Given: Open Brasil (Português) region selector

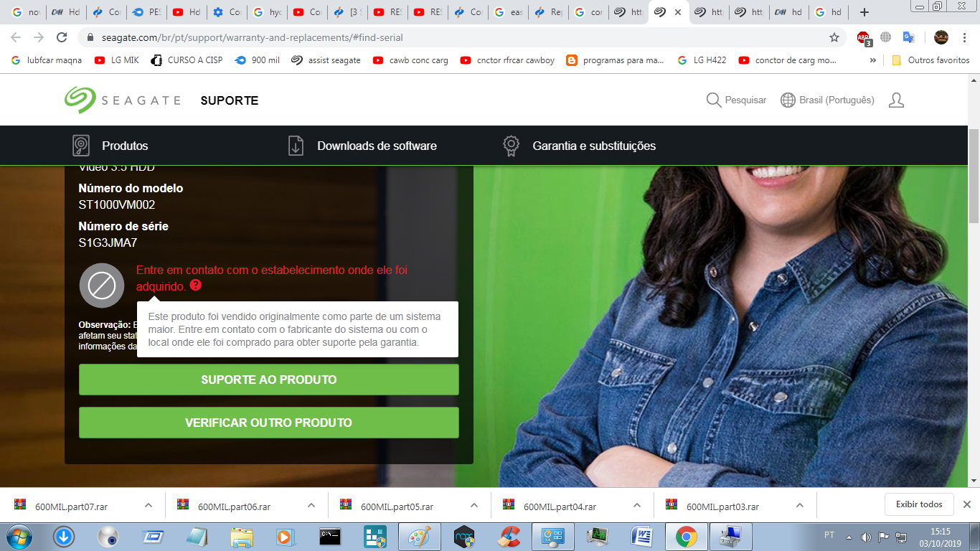Looking at the screenshot, I should (x=827, y=100).
